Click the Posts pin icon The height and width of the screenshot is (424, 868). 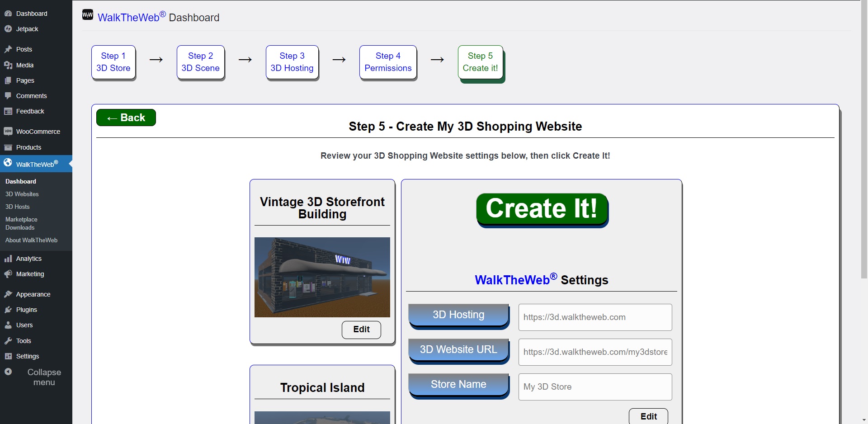(x=8, y=49)
